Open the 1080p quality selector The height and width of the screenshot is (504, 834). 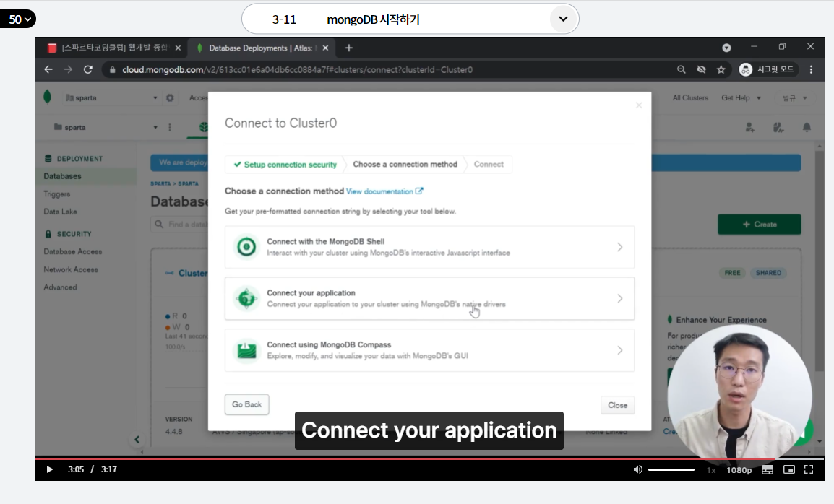[739, 470]
